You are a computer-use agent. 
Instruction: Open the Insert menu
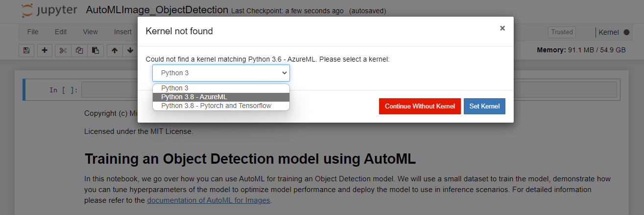click(x=123, y=32)
